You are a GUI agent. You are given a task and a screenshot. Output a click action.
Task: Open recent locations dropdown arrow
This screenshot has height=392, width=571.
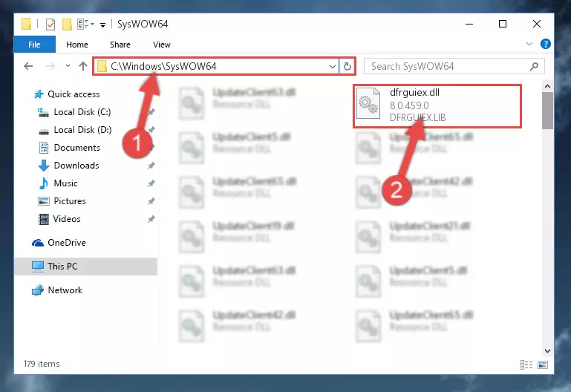[68, 66]
